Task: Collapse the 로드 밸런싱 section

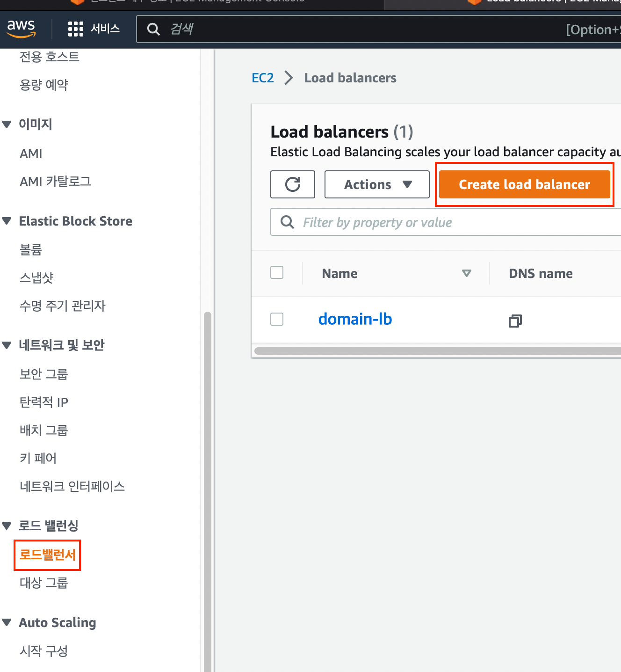Action: point(7,526)
